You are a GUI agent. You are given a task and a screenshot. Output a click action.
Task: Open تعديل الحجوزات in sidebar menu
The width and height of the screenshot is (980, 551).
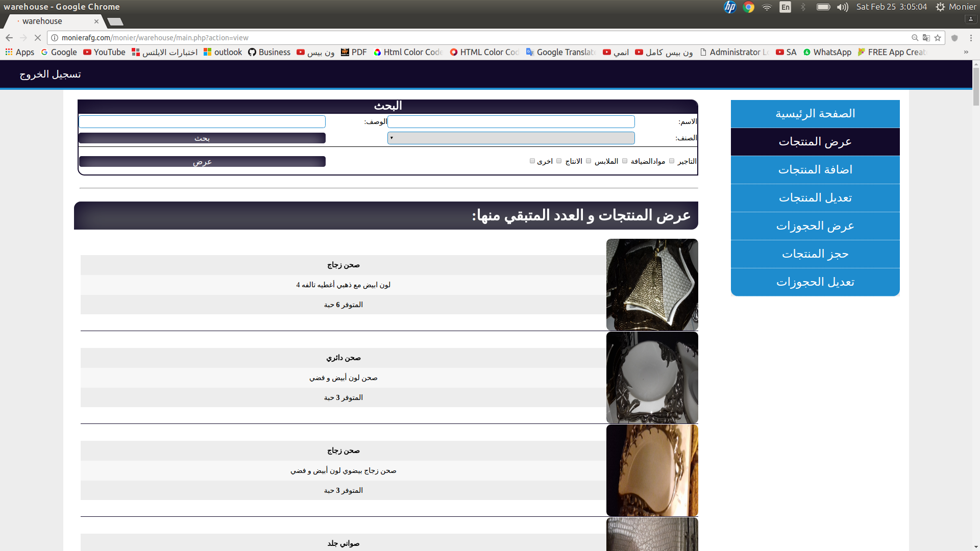815,282
